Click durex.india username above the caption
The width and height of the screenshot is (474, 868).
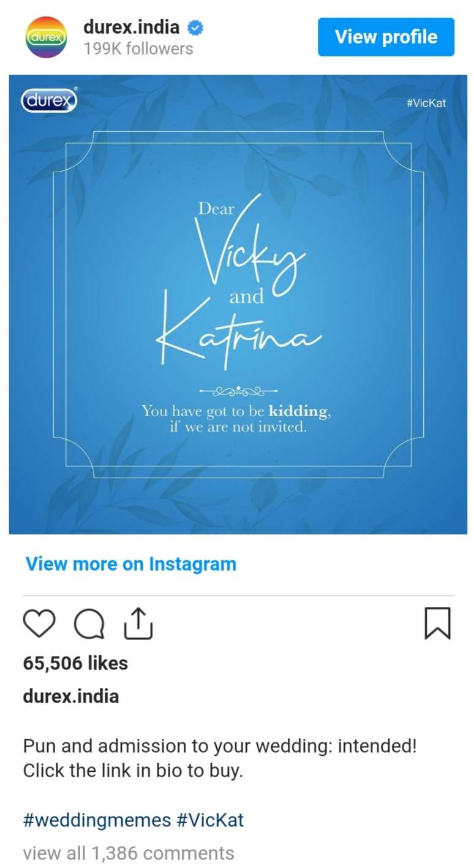(71, 696)
